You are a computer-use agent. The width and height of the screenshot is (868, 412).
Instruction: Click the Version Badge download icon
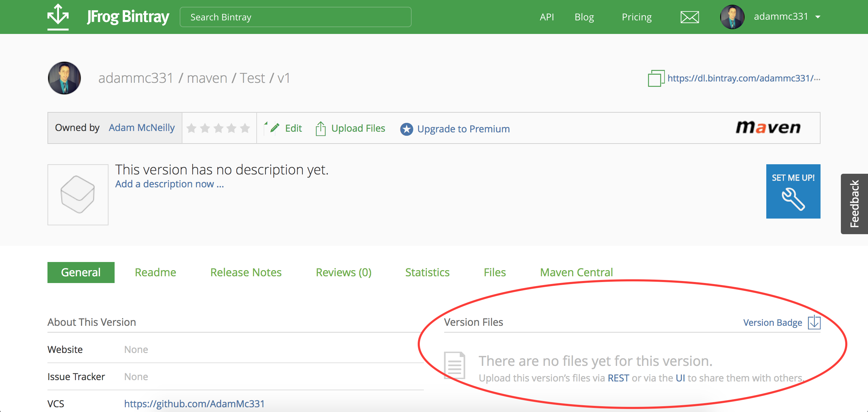814,322
